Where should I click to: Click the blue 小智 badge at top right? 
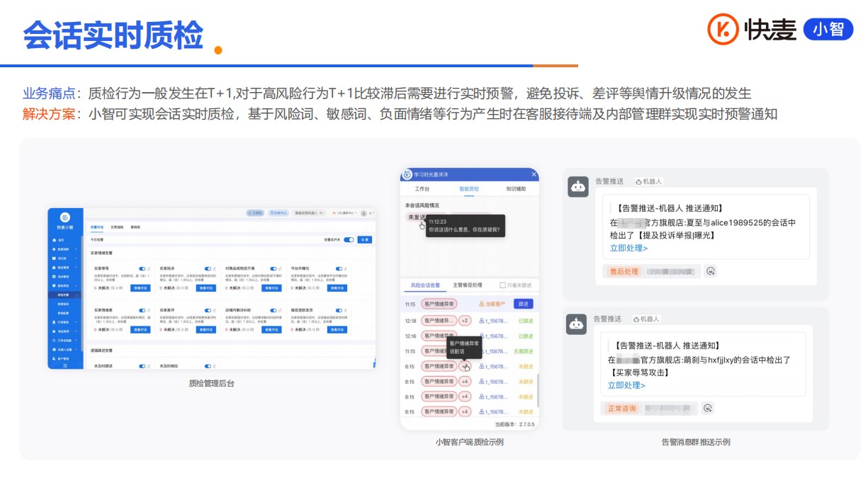point(828,28)
